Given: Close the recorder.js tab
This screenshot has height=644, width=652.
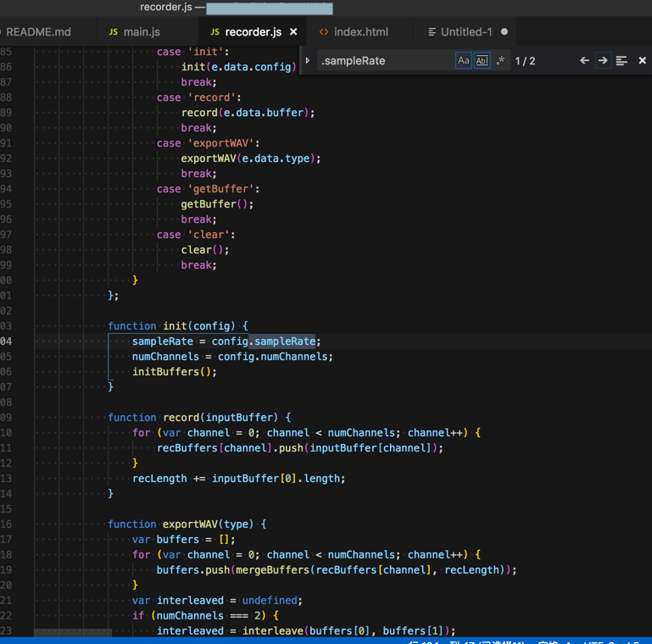Looking at the screenshot, I should pos(293,32).
